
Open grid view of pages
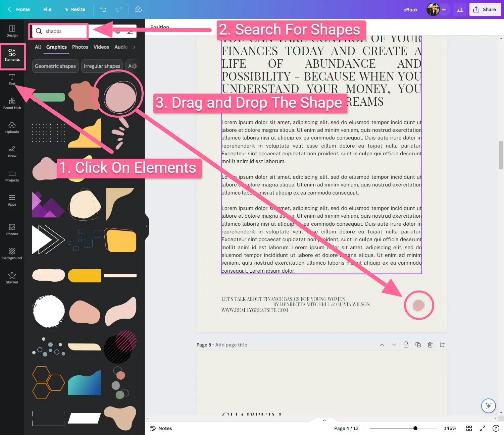click(469, 428)
